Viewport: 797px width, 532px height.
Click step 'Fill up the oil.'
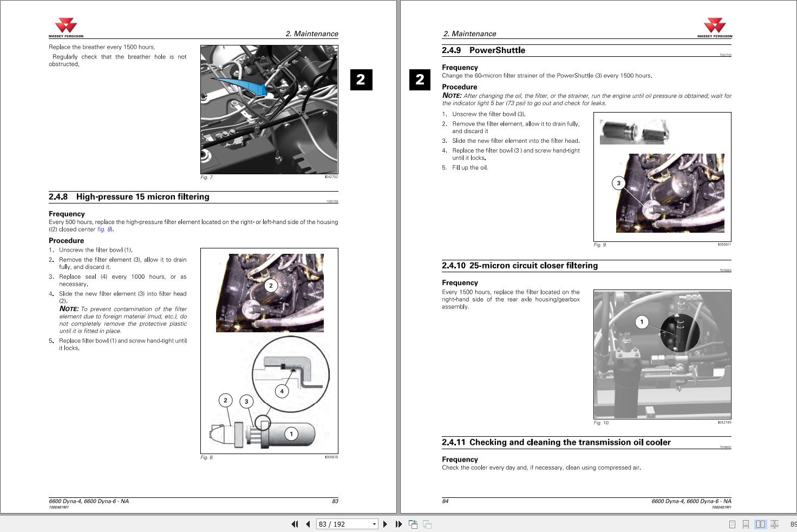click(x=470, y=168)
